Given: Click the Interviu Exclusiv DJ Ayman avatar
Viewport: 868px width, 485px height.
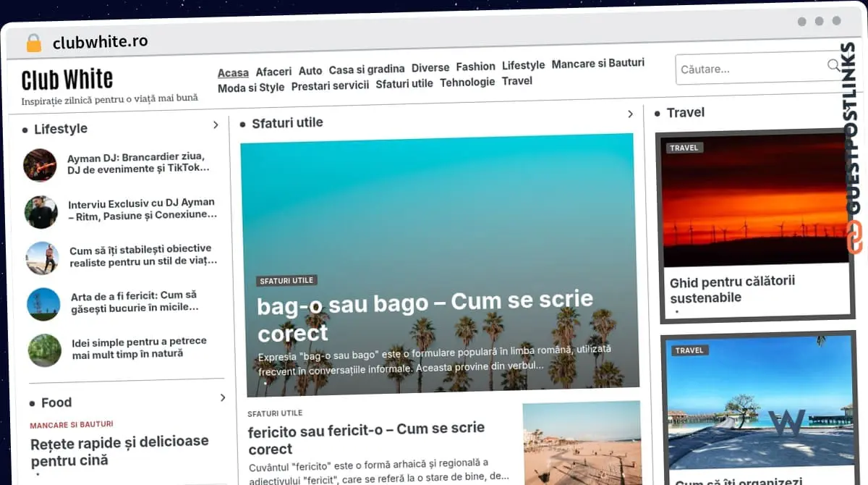Looking at the screenshot, I should click(x=41, y=211).
